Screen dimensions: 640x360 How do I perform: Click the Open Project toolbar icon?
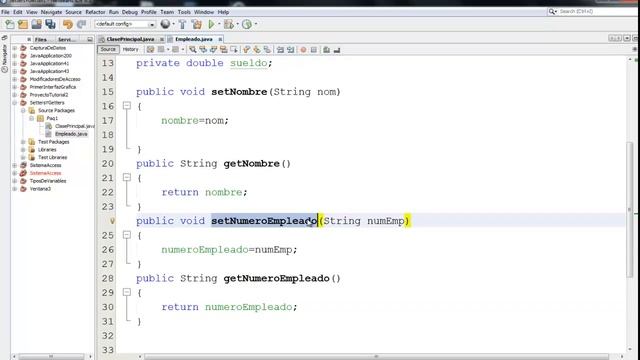point(36,24)
